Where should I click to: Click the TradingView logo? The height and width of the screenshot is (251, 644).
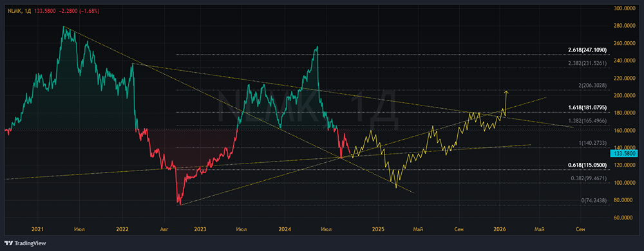click(26, 243)
